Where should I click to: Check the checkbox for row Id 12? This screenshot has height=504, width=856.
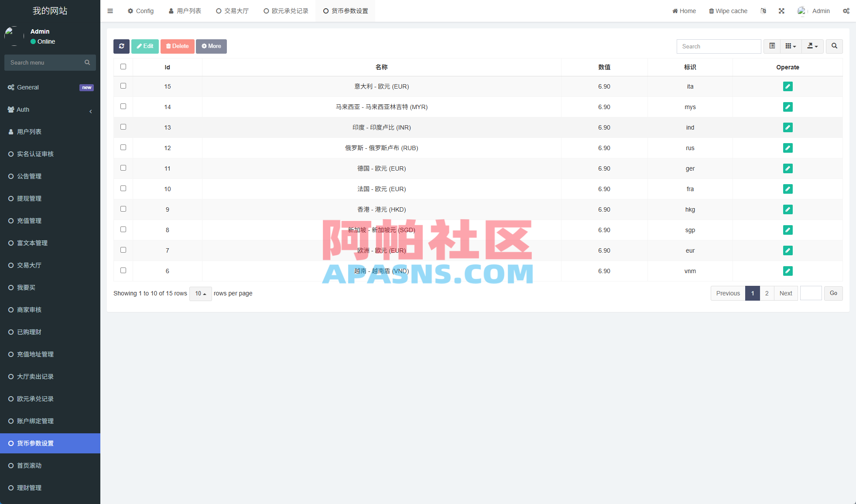[123, 147]
